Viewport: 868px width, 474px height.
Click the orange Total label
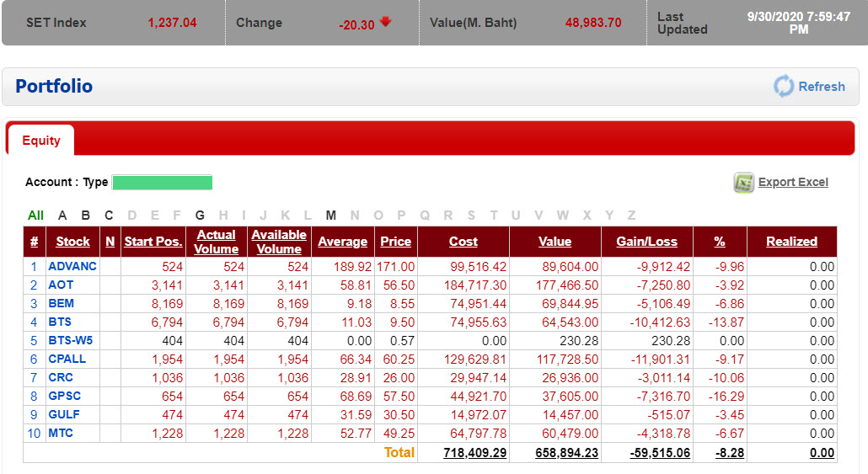click(399, 452)
